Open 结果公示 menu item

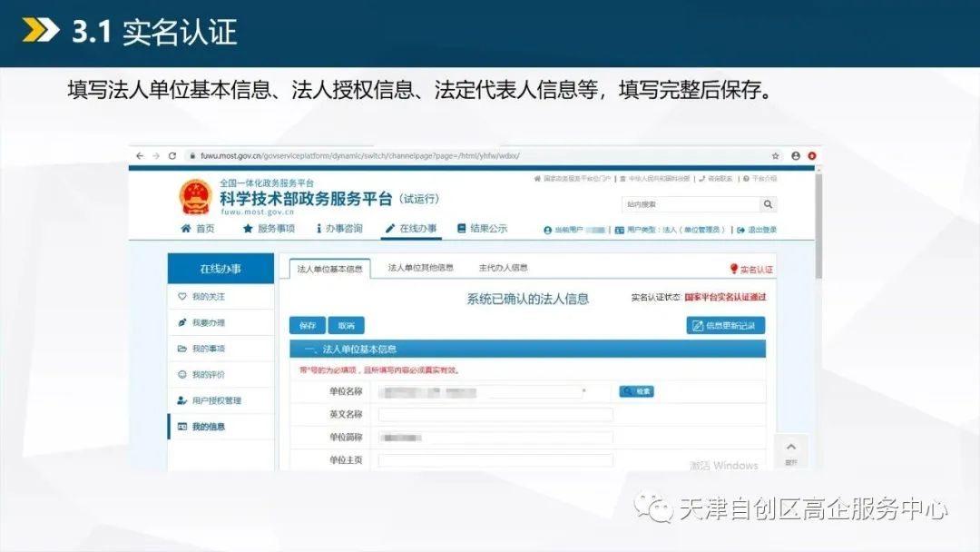tap(483, 228)
